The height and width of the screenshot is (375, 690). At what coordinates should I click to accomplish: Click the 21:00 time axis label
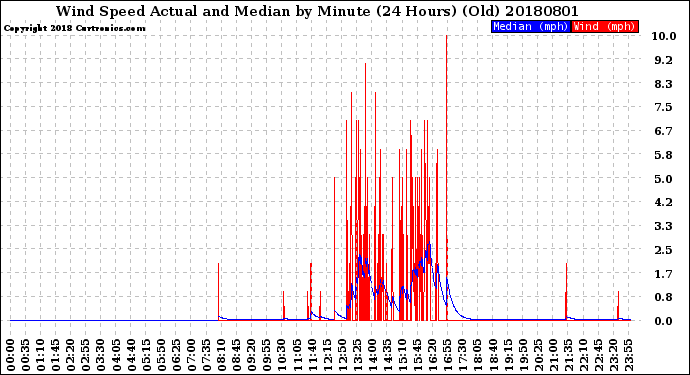point(553,355)
